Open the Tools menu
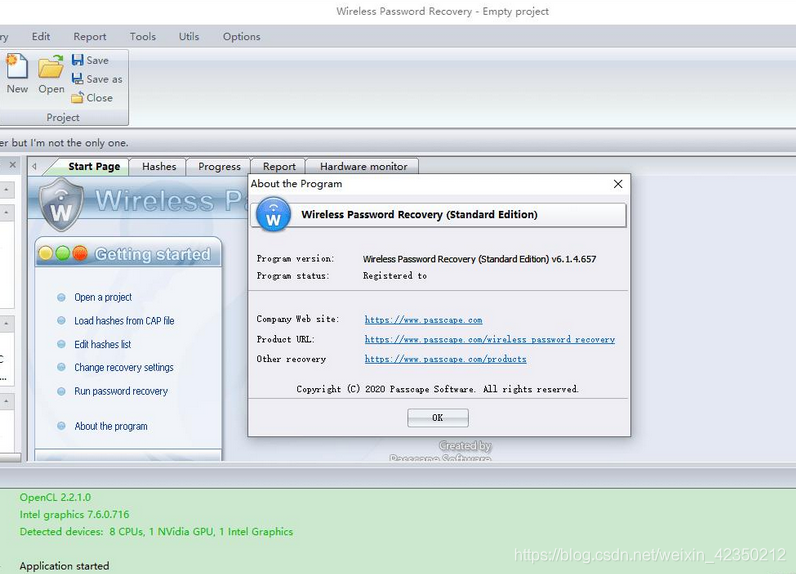The image size is (796, 574). click(x=143, y=37)
